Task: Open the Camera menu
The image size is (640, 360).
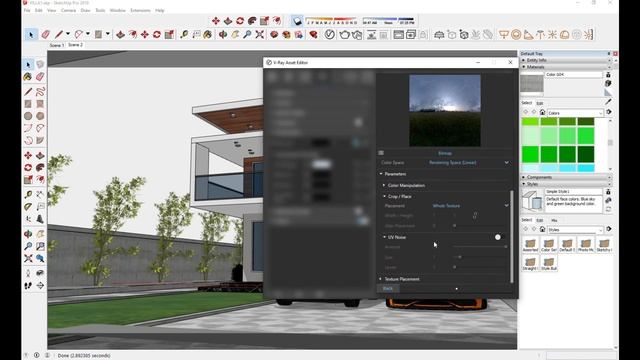Action: pyautogui.click(x=69, y=10)
